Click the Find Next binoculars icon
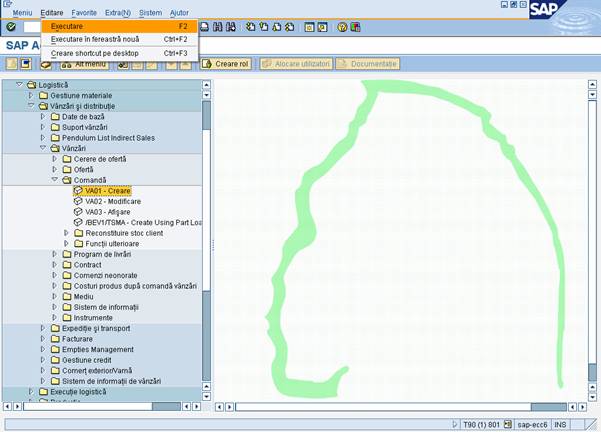The width and height of the screenshot is (601, 432). 231,27
